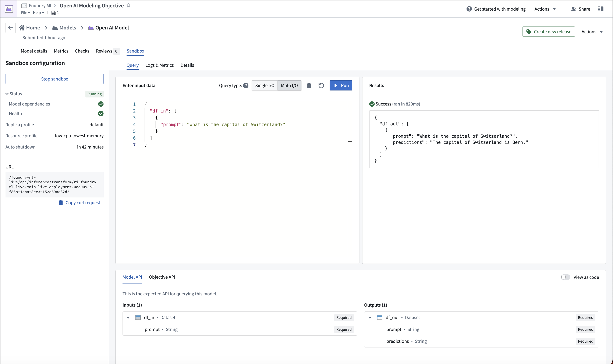Click the query type help icon

[x=246, y=86]
